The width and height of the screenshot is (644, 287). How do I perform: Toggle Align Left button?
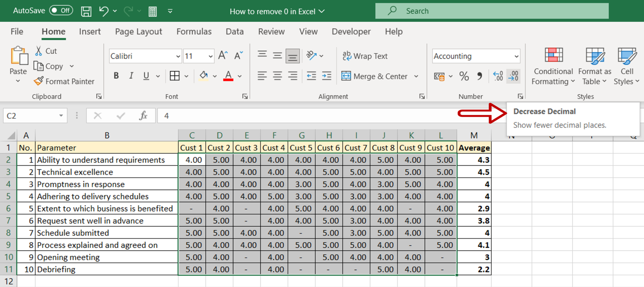click(262, 76)
